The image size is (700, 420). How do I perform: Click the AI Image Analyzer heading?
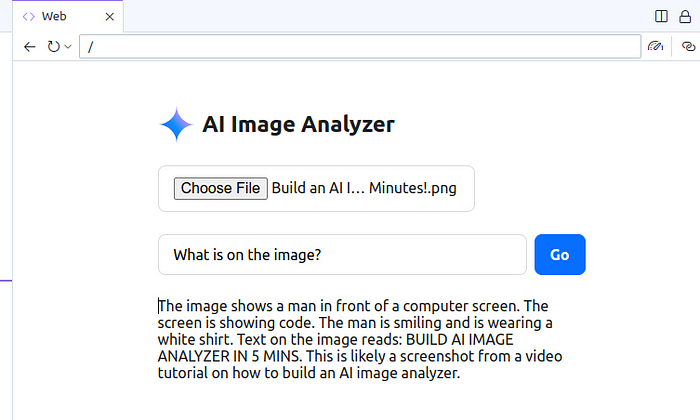[x=298, y=124]
